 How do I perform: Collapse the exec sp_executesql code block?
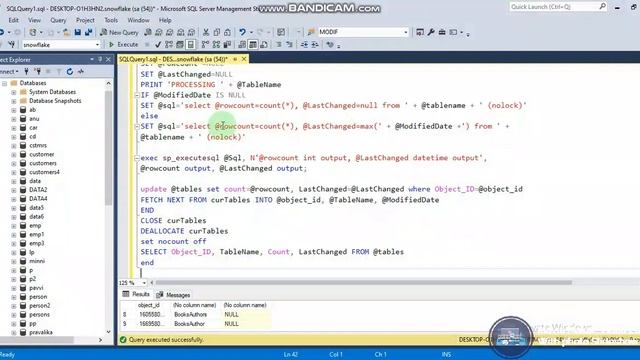tap(137, 158)
